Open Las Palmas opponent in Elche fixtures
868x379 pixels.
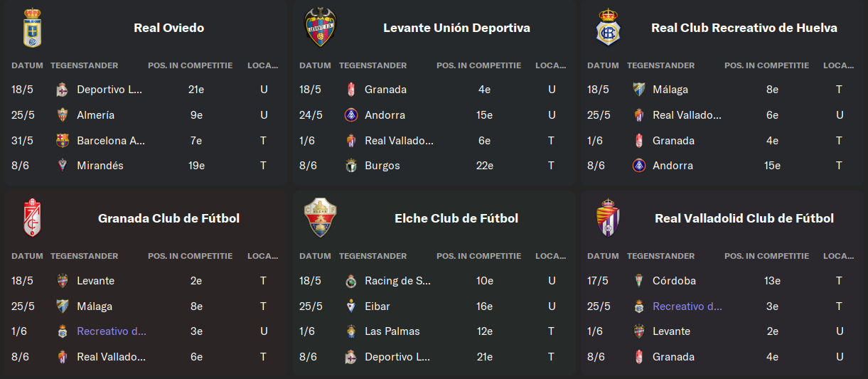click(392, 331)
